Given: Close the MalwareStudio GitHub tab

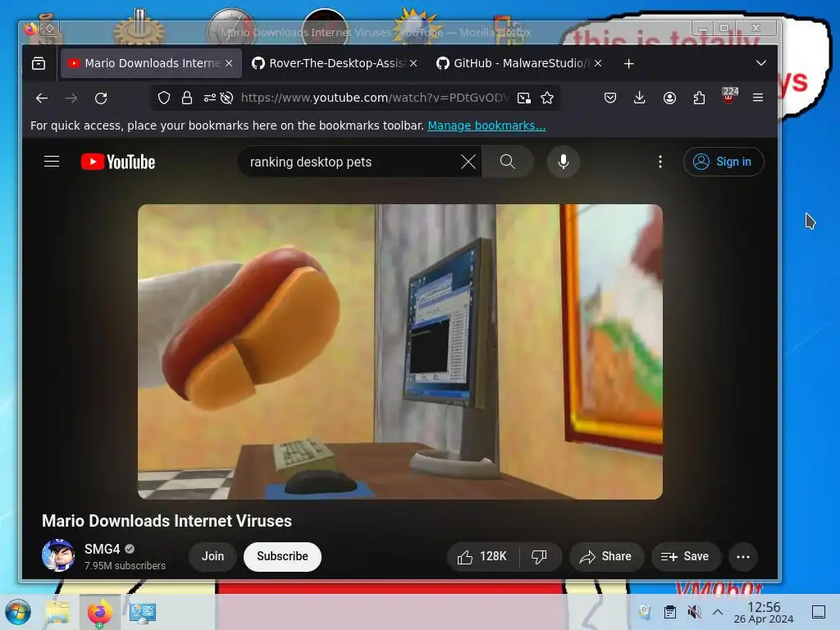Looking at the screenshot, I should [x=598, y=63].
